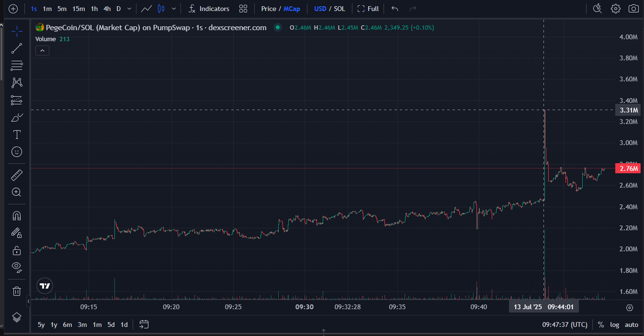644x336 pixels.
Task: Select the zoom-in tool
Action: [x=17, y=192]
